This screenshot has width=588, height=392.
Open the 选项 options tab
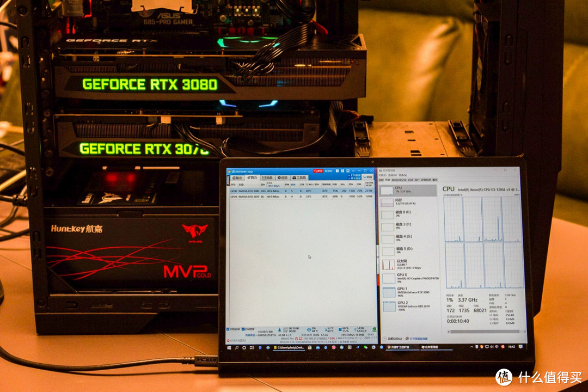[283, 177]
